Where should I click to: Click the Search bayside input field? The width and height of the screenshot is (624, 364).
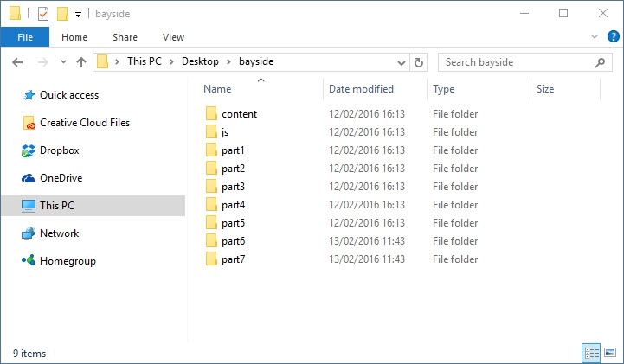(516, 62)
